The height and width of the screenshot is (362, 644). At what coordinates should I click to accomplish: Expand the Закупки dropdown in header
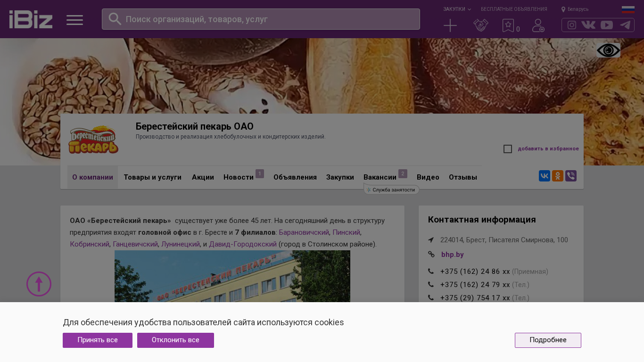(x=457, y=9)
